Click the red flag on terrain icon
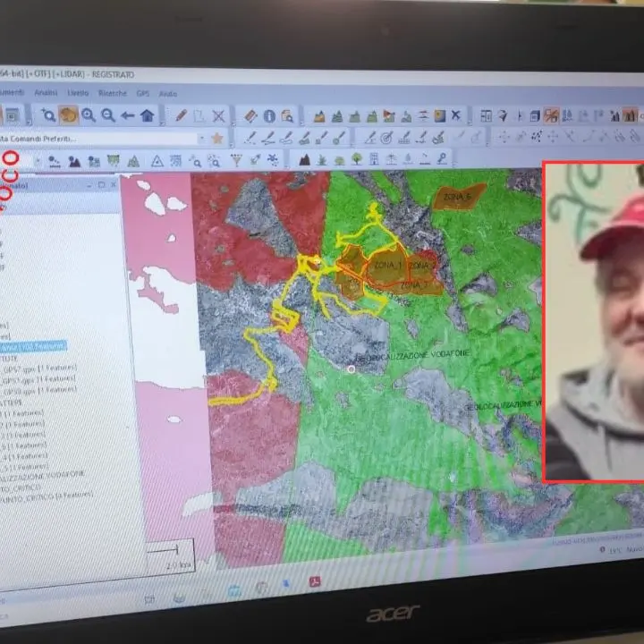The width and height of the screenshot is (644, 644). tap(388, 116)
